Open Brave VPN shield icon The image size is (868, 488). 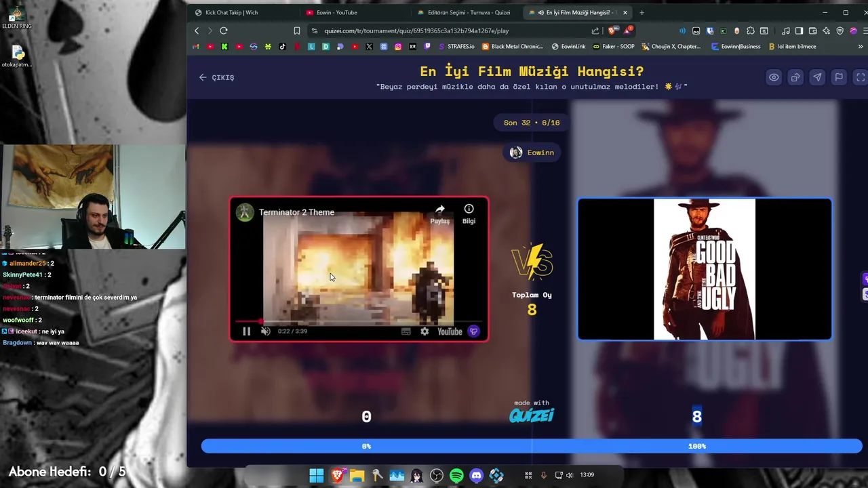(x=840, y=30)
